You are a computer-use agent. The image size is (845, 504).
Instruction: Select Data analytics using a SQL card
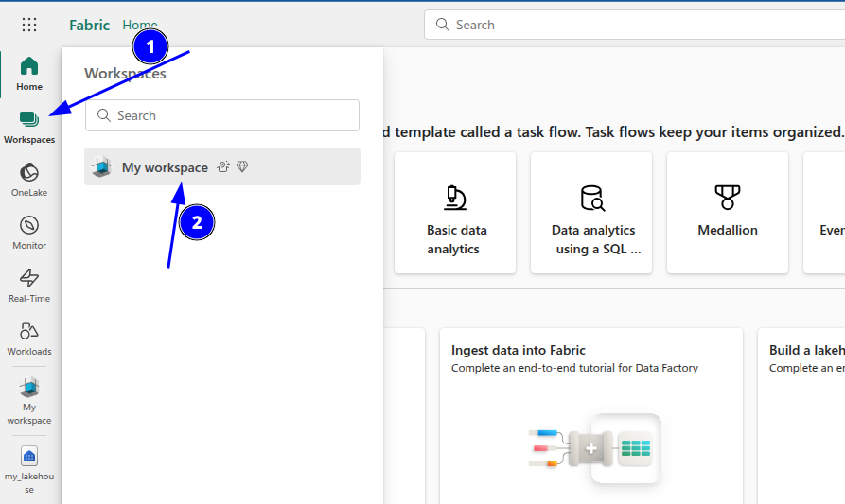pos(591,213)
